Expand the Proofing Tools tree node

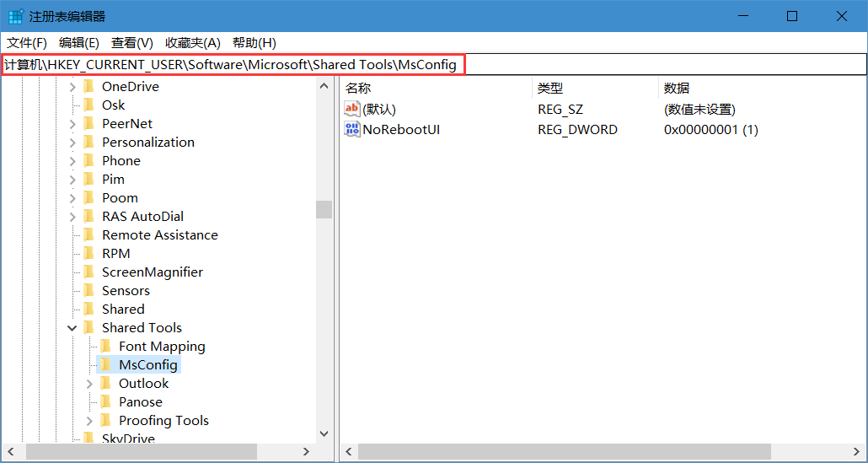pyautogui.click(x=89, y=421)
